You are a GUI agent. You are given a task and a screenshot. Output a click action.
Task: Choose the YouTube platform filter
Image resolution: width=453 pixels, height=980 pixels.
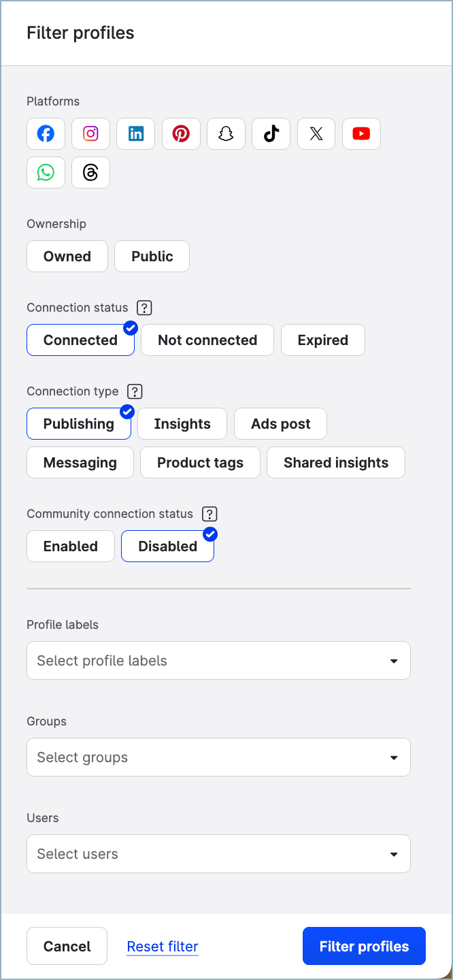tap(361, 133)
